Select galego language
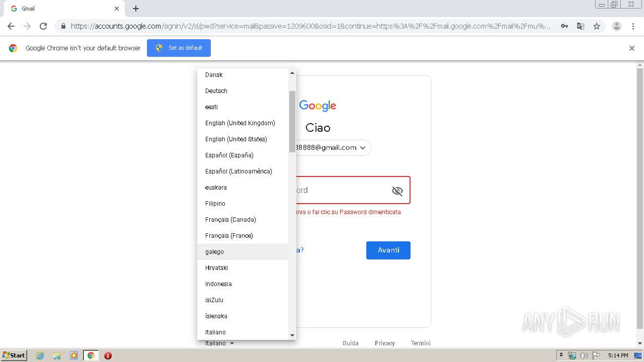 [x=243, y=252]
